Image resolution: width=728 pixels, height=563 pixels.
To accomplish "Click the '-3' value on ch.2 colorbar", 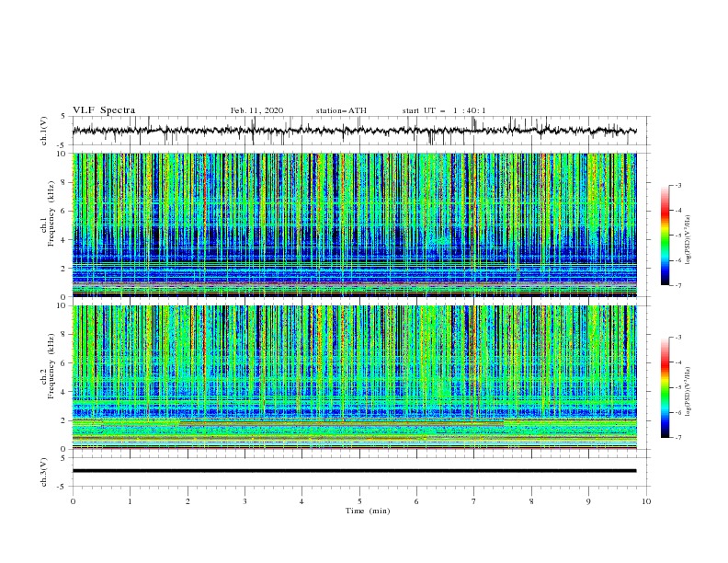I will point(677,338).
